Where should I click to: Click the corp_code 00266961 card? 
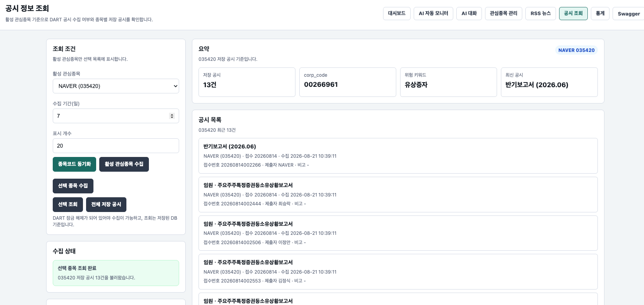(x=348, y=82)
